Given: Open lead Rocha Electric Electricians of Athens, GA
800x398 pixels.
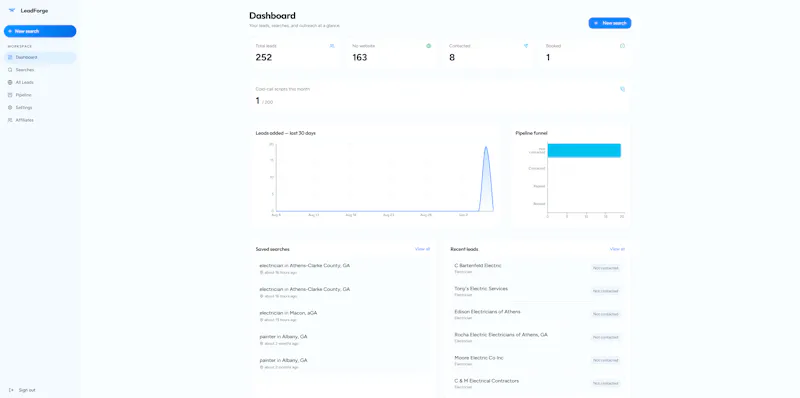Looking at the screenshot, I should click(501, 335).
